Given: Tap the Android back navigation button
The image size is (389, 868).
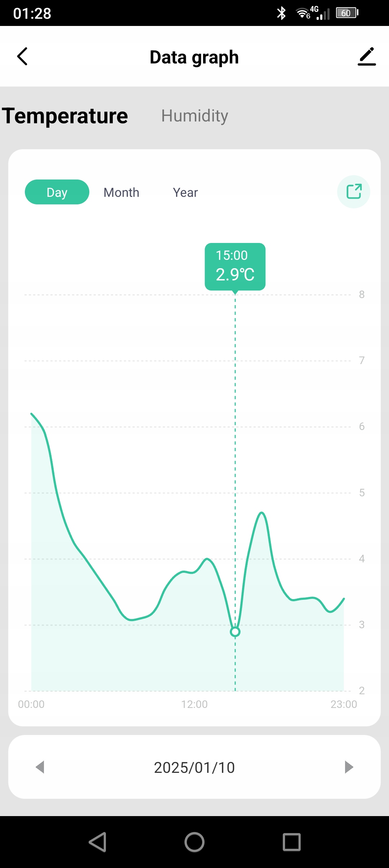Looking at the screenshot, I should click(97, 842).
